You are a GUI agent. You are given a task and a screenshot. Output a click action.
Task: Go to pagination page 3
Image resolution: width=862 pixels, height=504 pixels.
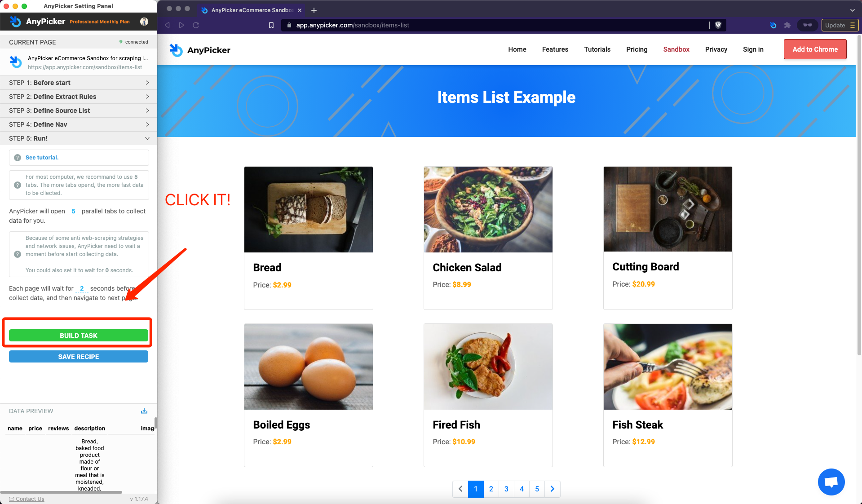coord(506,489)
